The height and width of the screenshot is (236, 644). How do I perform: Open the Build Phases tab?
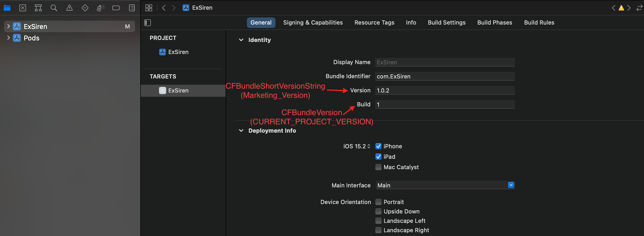(x=495, y=23)
